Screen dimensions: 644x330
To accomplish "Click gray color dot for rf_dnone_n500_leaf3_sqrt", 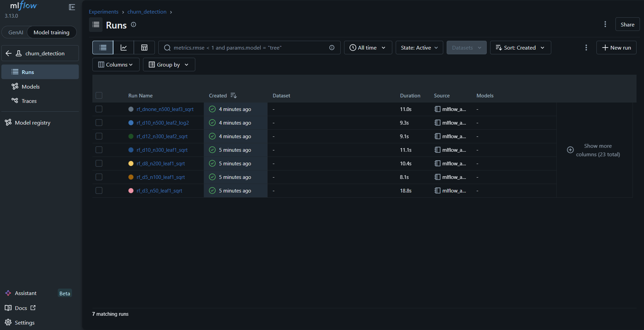I will 131,109.
